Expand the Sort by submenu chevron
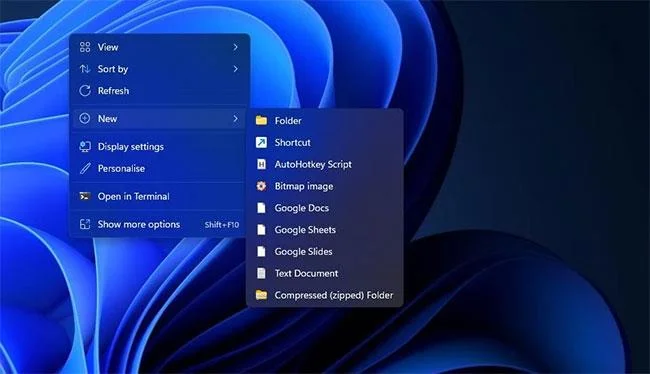The image size is (650, 374). (x=235, y=69)
